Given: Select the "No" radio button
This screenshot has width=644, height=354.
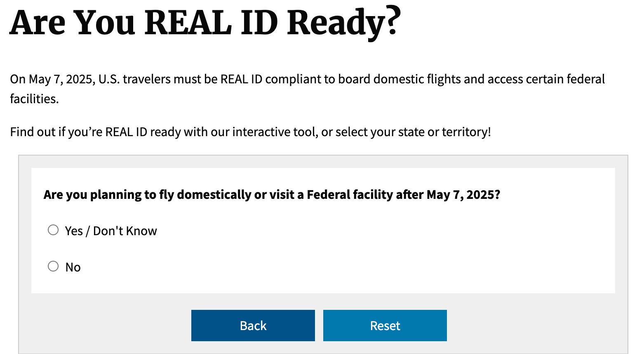Looking at the screenshot, I should coord(53,266).
